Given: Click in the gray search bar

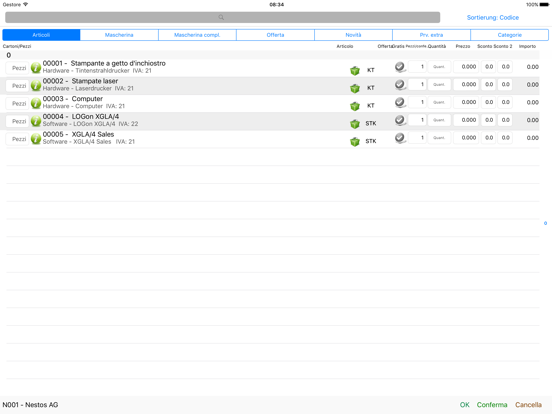Looking at the screenshot, I should coord(222,17).
